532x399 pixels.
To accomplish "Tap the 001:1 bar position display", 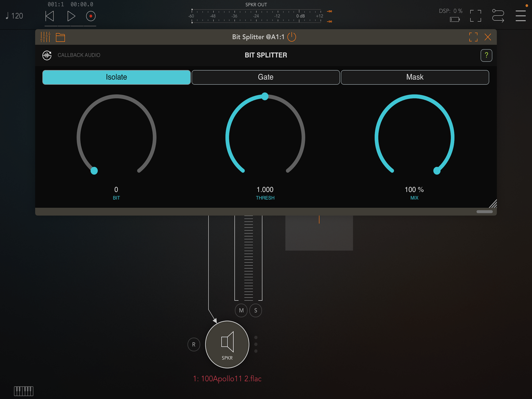I will point(56,4).
